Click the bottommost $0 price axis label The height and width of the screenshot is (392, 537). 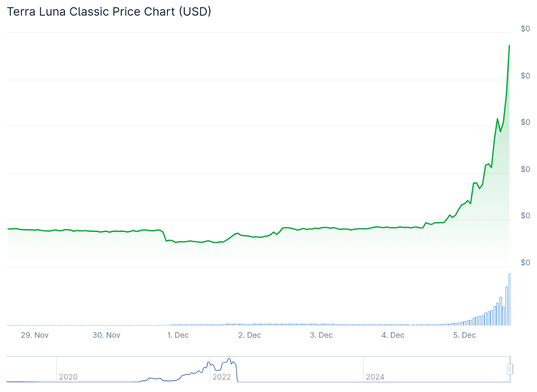pos(525,262)
